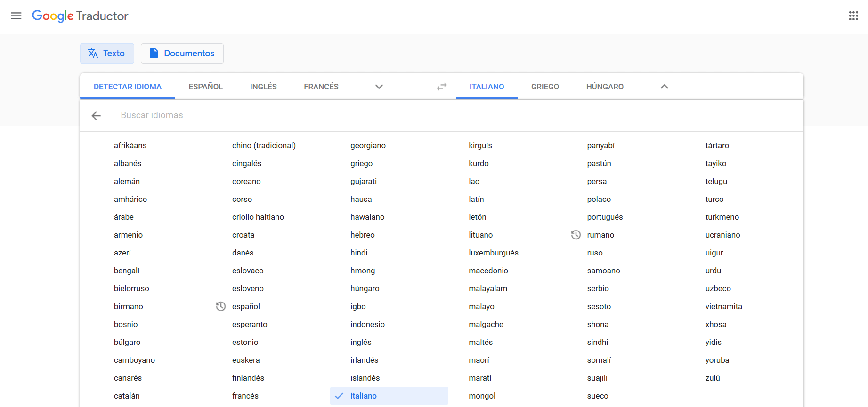Choose islandés language
This screenshot has height=407, width=868.
coord(365,378)
